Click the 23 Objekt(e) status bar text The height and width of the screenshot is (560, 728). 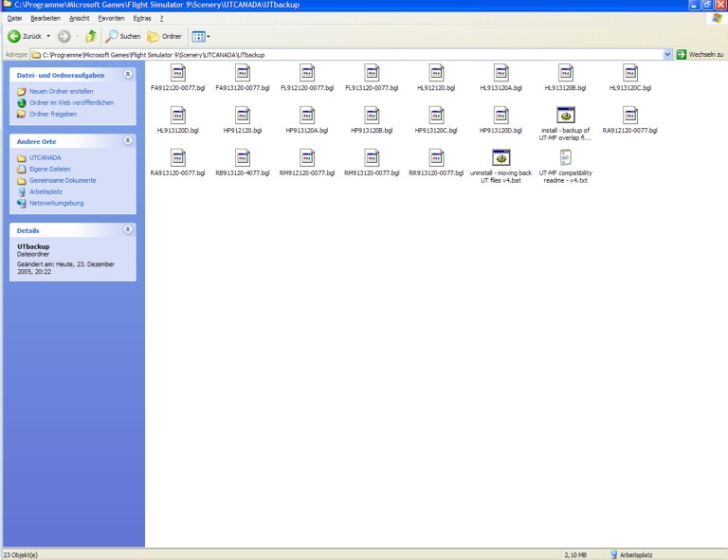pos(21,555)
